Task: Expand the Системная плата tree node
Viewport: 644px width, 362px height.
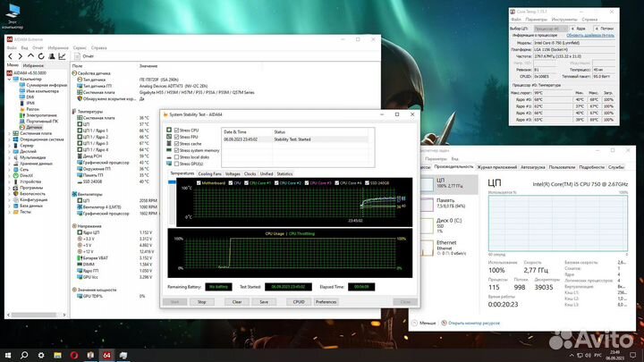Action: tap(9, 133)
